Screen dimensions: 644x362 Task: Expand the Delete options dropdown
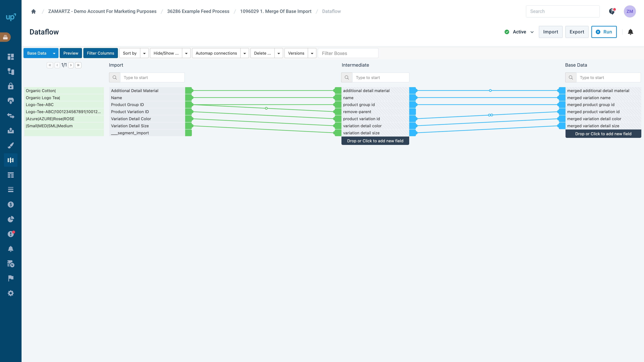(x=279, y=53)
